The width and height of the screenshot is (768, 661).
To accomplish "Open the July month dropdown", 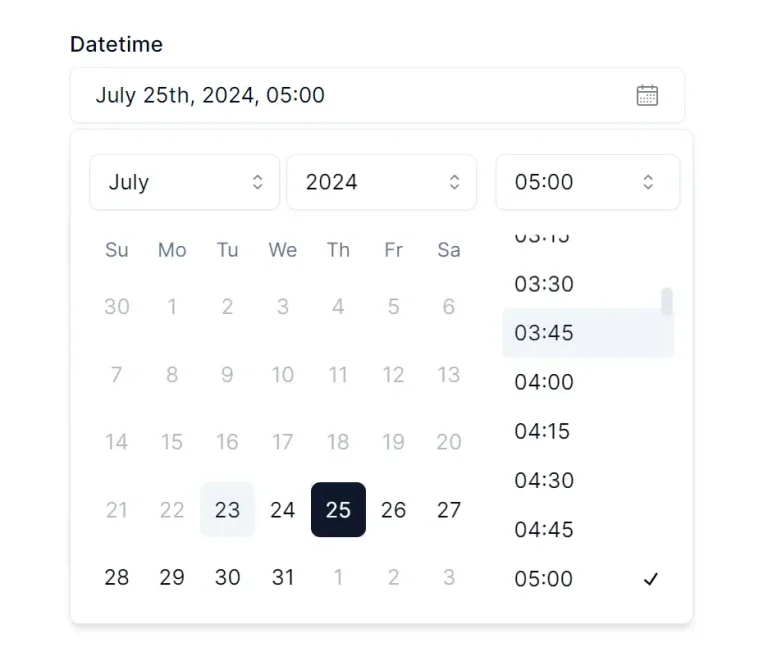I will coord(184,182).
